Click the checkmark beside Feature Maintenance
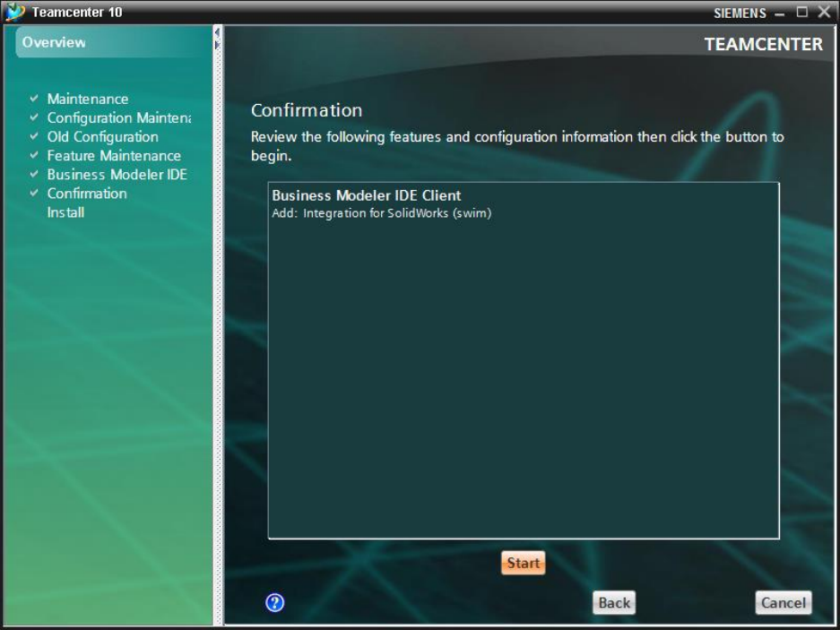The image size is (840, 630). (34, 155)
